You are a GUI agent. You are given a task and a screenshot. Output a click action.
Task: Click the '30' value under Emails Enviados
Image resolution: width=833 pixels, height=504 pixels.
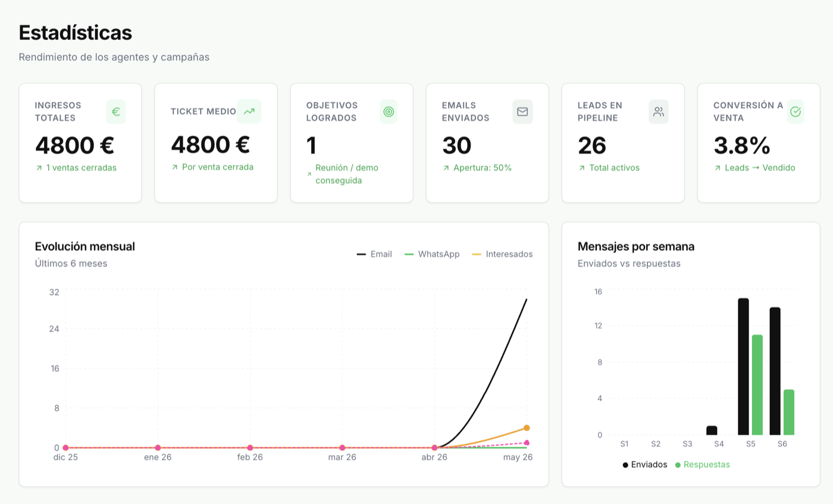tap(457, 145)
